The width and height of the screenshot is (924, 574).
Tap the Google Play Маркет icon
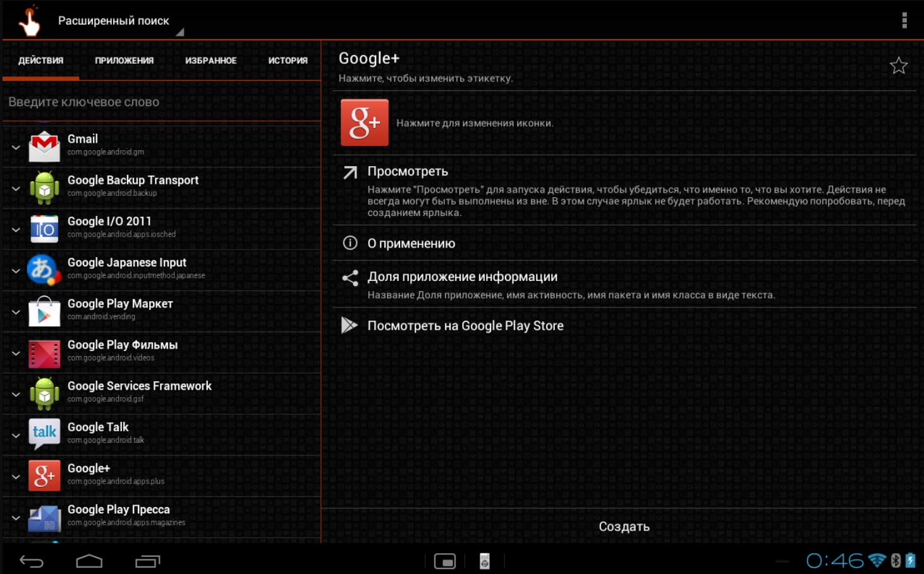[44, 311]
